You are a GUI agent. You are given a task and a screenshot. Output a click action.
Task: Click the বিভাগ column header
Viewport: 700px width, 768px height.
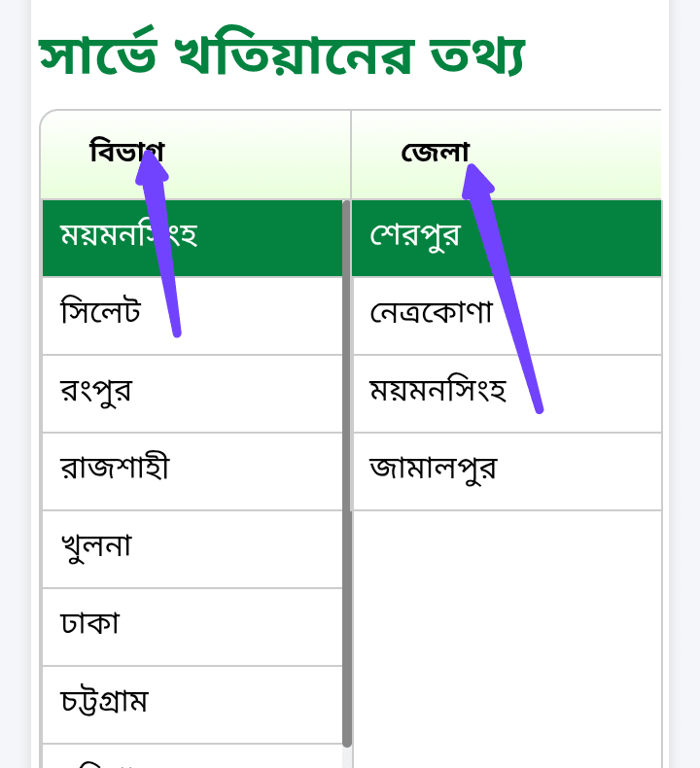point(126,153)
